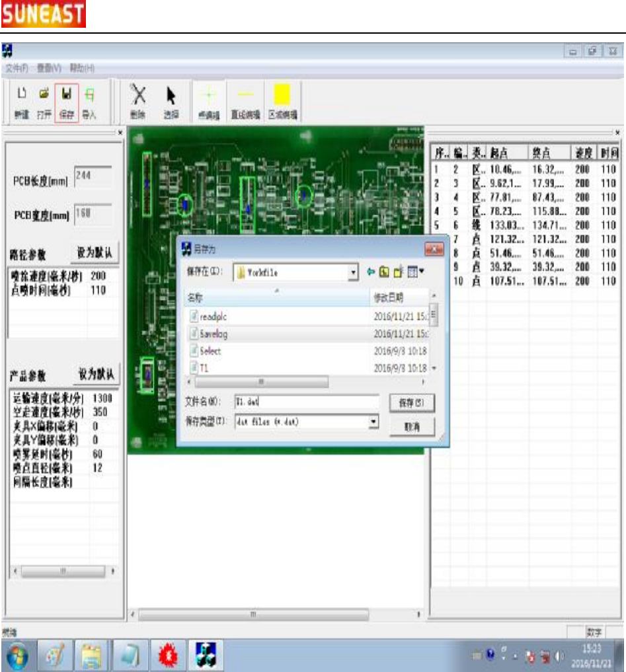626x672 pixels.
Task: Expand the Workfile save-in location dropdown
Action: click(353, 272)
